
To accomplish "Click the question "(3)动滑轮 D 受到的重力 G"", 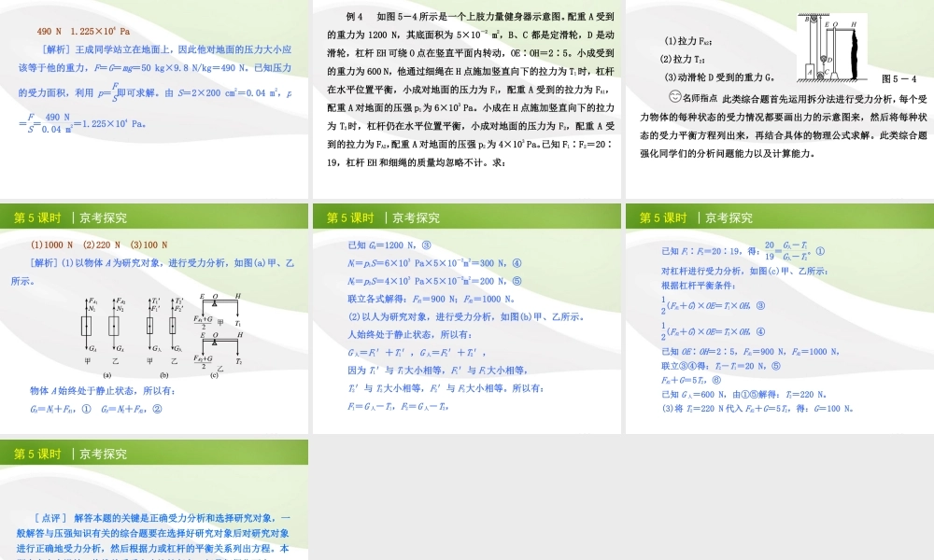I will click(x=719, y=77).
